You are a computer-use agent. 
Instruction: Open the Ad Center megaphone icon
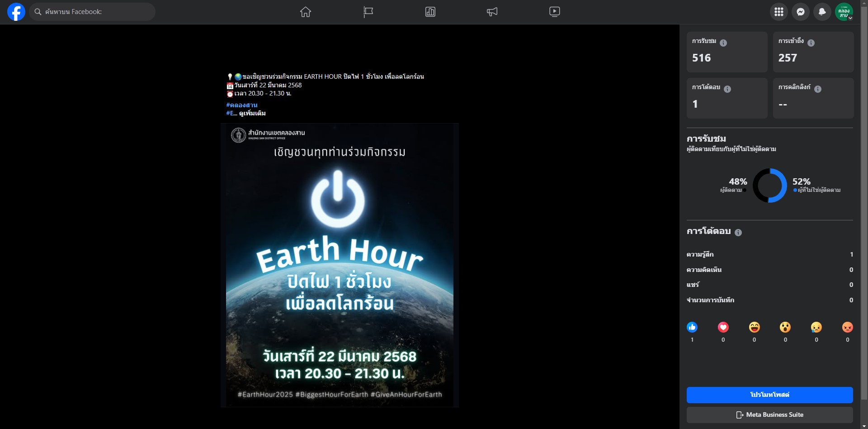coord(492,12)
